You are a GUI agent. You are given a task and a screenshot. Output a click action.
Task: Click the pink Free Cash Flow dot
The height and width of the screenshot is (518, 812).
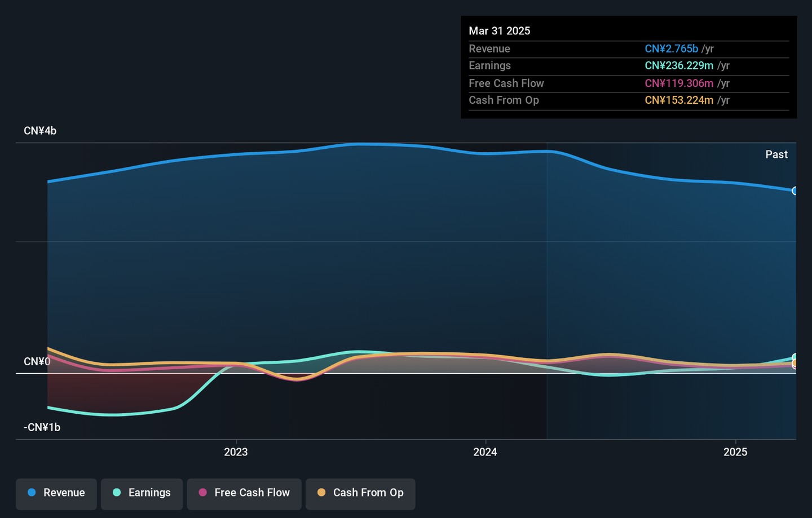[x=203, y=493]
